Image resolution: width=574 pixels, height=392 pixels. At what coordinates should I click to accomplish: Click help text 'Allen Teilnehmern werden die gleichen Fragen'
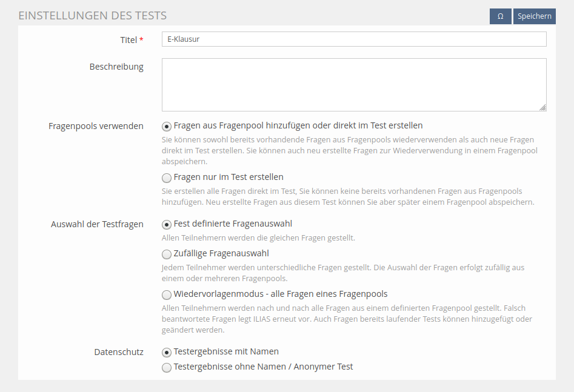tap(258, 238)
